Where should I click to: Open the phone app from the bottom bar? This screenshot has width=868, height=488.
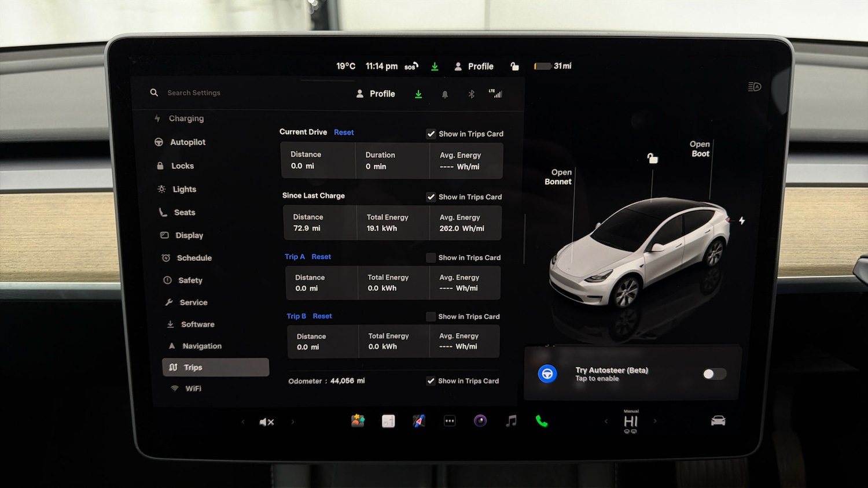coord(541,421)
